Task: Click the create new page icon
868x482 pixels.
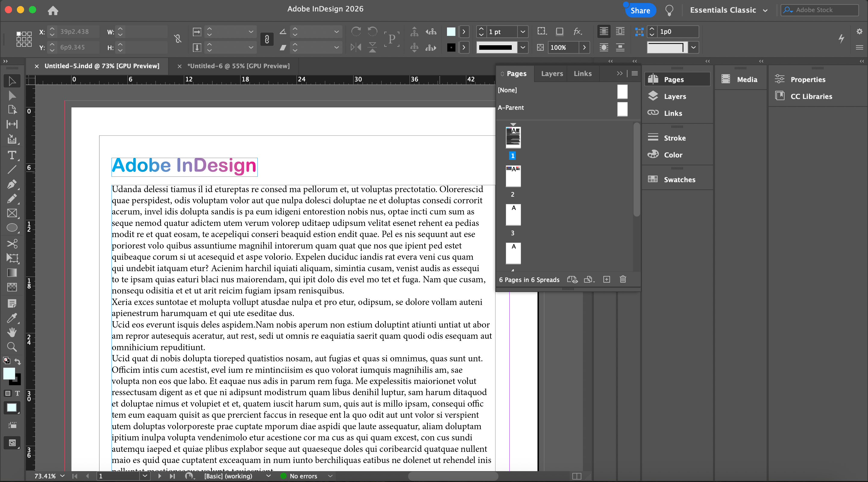Action: coord(606,279)
